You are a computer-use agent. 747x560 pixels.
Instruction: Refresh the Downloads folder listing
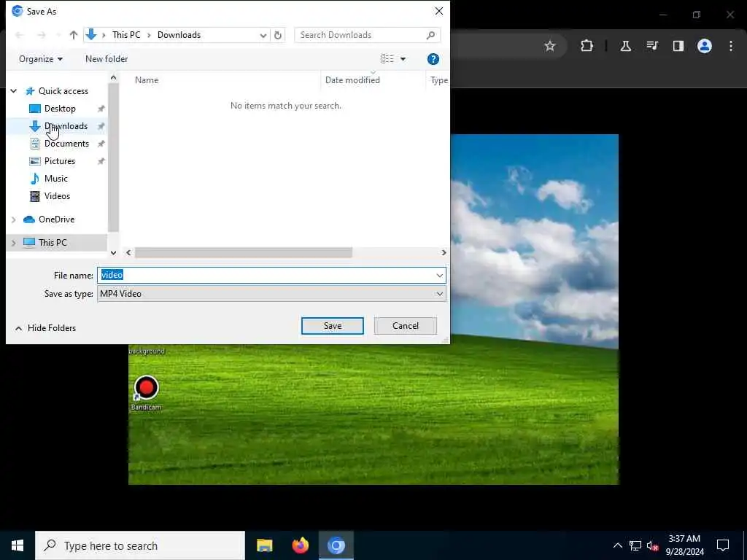278,35
